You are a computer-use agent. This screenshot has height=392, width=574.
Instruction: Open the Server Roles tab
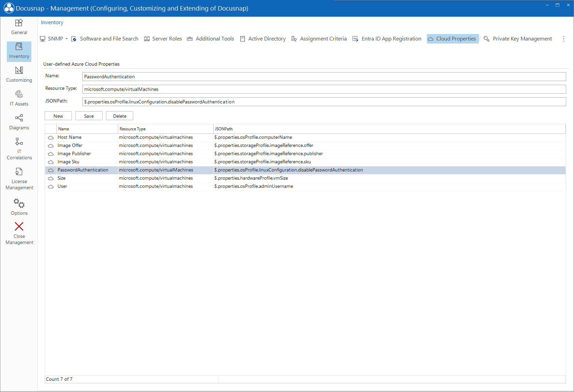163,39
